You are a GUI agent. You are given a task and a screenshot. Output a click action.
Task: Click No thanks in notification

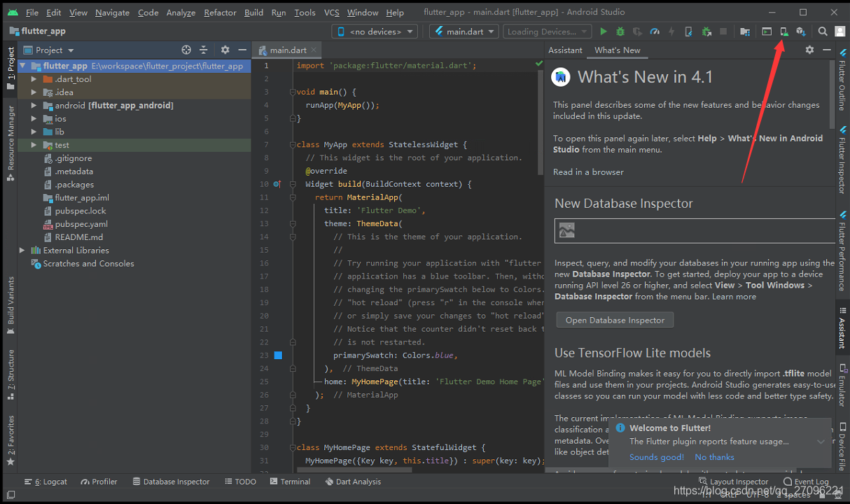[x=715, y=457]
